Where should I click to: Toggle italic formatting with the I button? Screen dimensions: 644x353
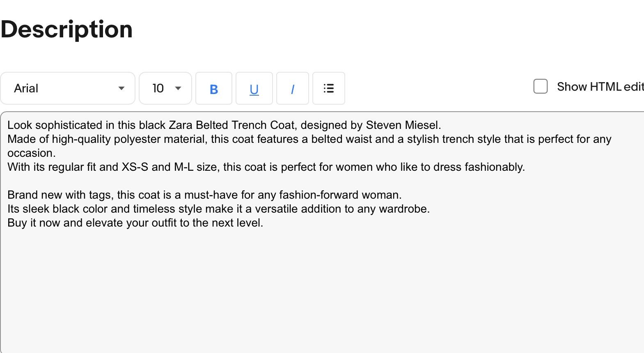[x=293, y=88]
